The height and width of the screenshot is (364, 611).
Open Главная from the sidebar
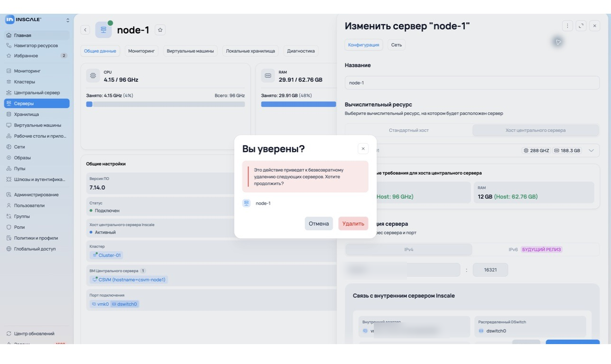[x=37, y=35]
